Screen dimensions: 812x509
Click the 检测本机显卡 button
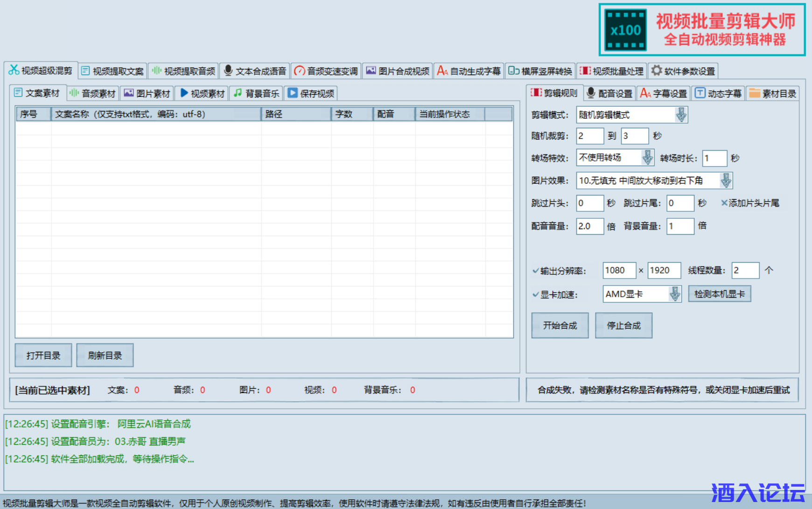point(719,294)
